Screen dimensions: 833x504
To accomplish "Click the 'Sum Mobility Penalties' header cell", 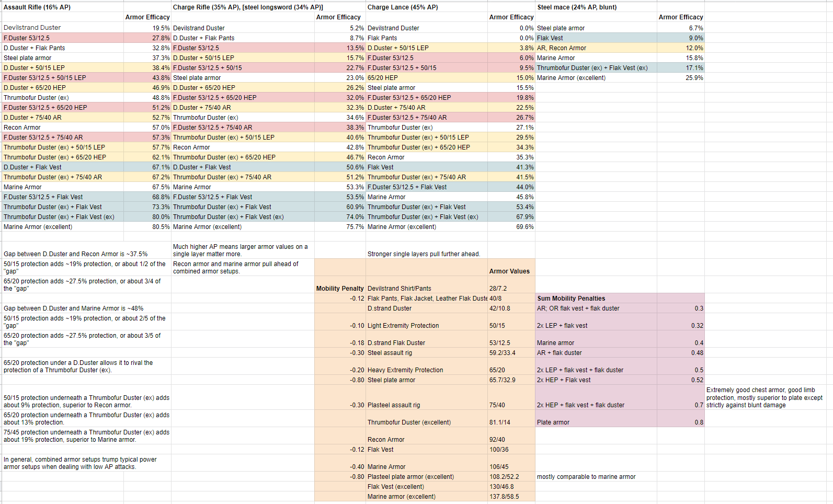I will [x=596, y=299].
